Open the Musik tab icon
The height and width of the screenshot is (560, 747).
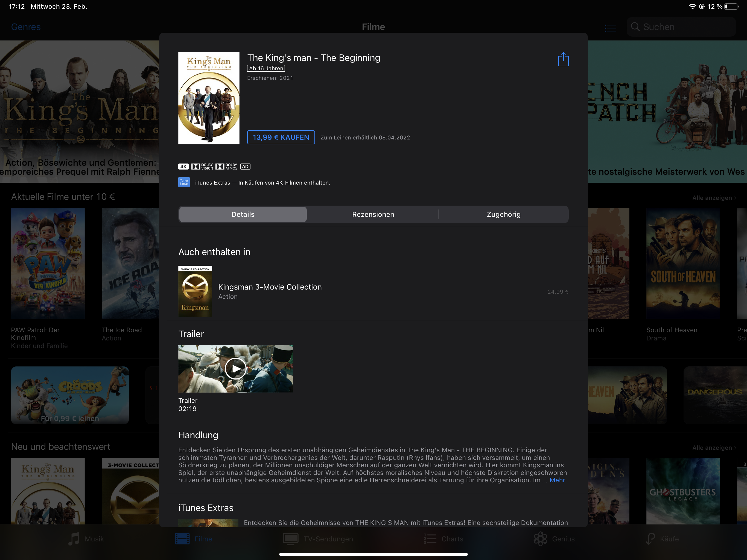74,539
